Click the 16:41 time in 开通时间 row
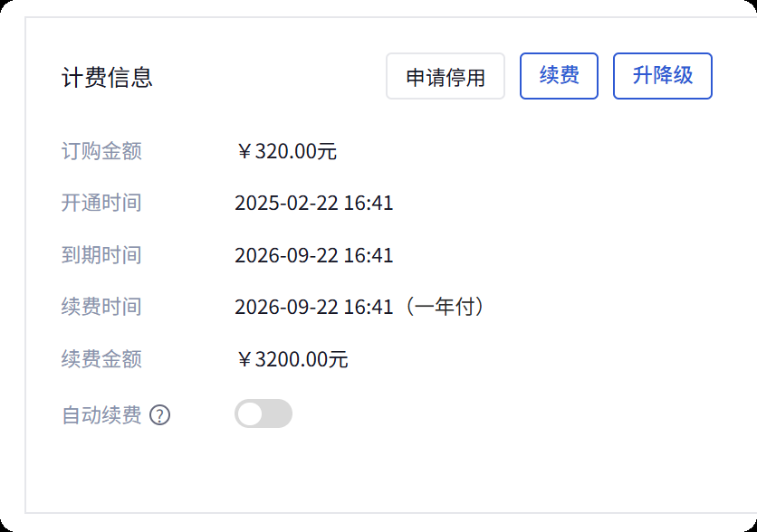This screenshot has height=532, width=757. click(369, 203)
